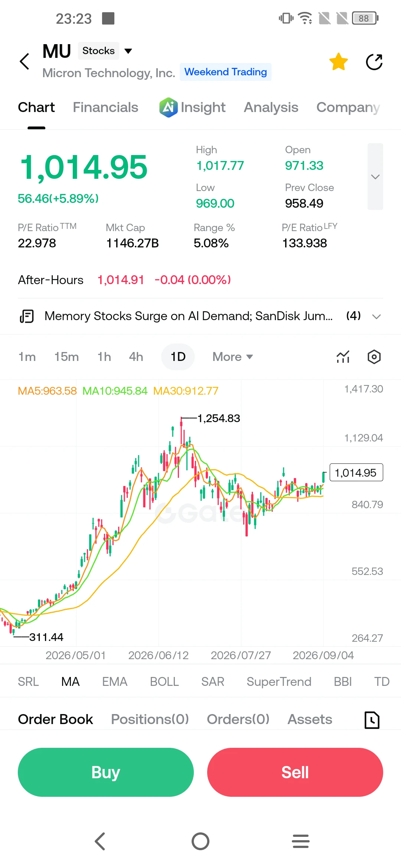This screenshot has height=868, width=401.
Task: Tap the Weekend Trading badge
Action: click(x=226, y=72)
